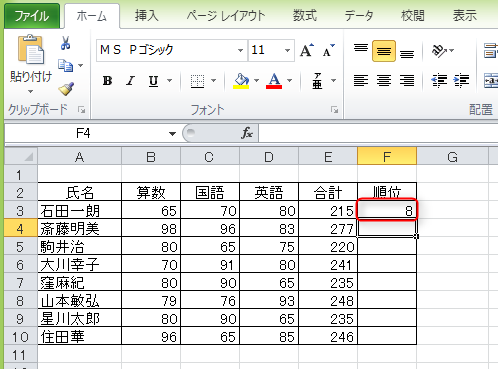Open the Clipboard pane launcher
Image resolution: width=498 pixels, height=369 pixels.
[81, 110]
